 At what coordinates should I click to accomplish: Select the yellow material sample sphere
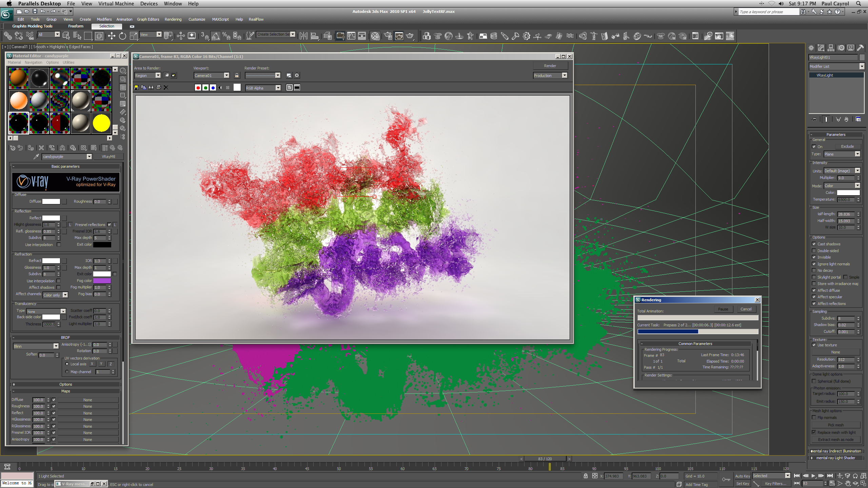[101, 123]
